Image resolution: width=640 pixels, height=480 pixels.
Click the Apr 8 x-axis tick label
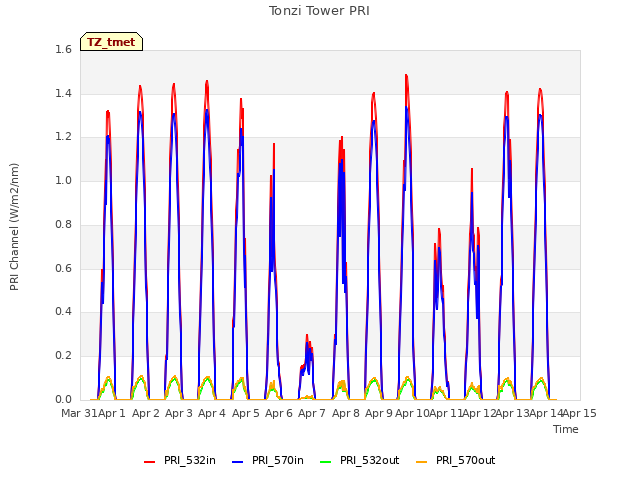pyautogui.click(x=346, y=413)
